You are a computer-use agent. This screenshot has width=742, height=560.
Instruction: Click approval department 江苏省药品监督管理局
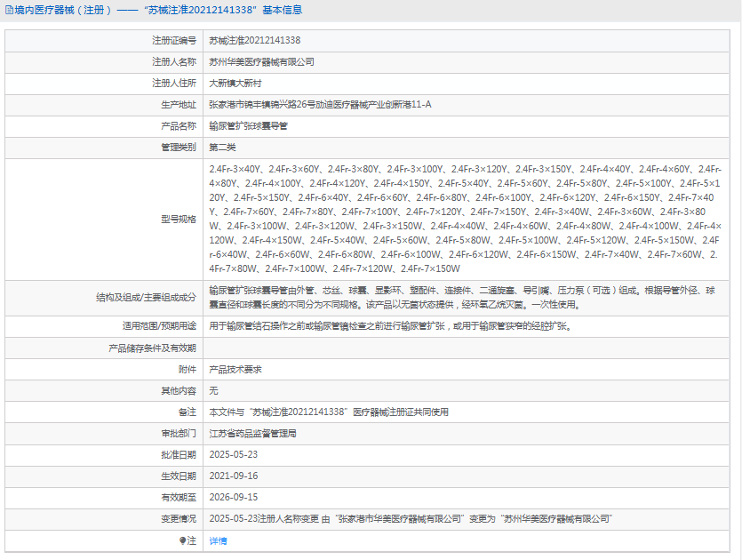click(252, 434)
